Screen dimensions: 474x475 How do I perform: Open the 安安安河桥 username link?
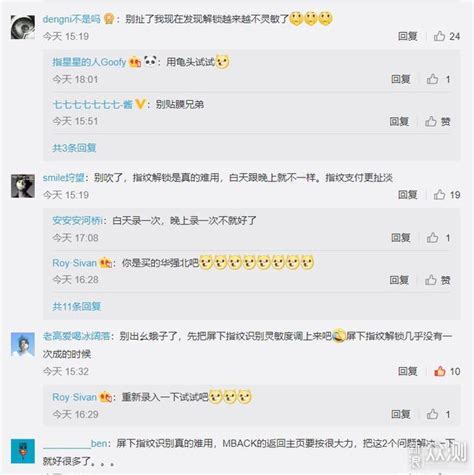[x=77, y=220]
